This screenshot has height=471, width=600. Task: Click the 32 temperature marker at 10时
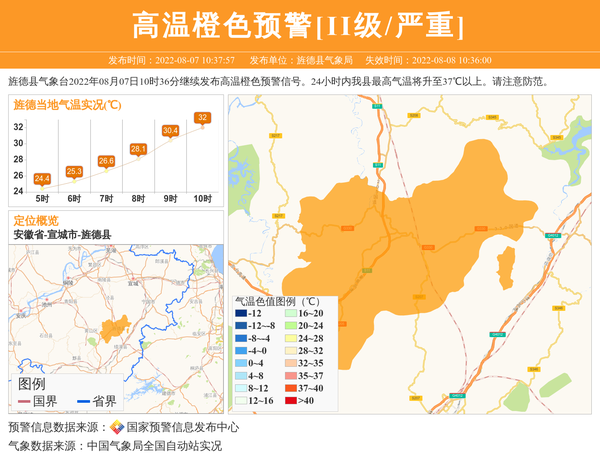(202, 118)
